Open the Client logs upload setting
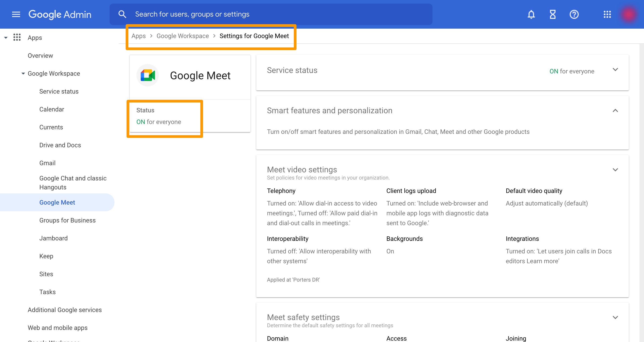 [411, 191]
